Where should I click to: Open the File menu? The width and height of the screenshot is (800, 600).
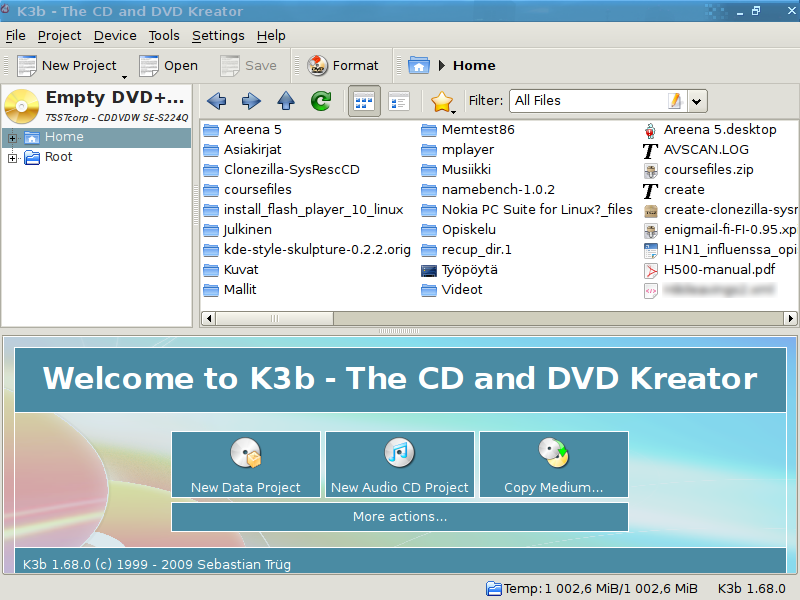[16, 36]
